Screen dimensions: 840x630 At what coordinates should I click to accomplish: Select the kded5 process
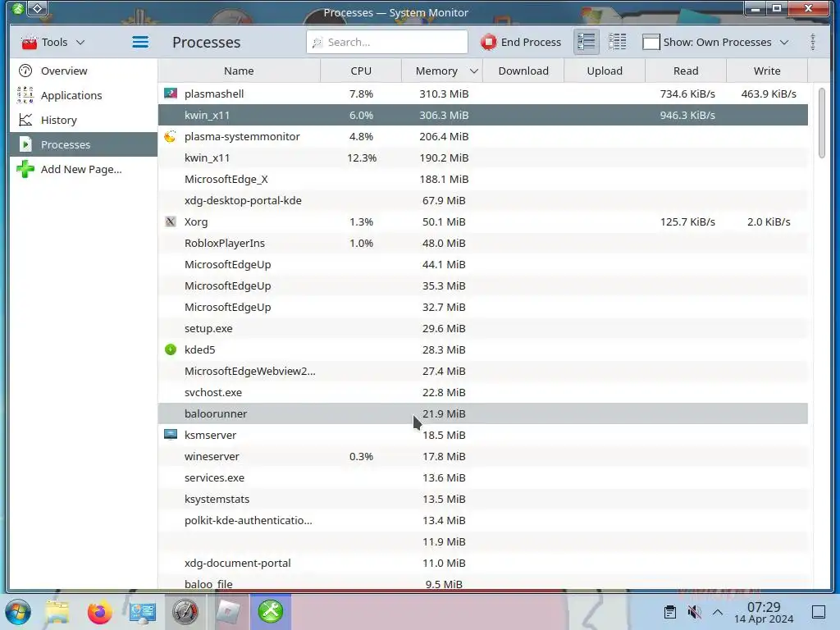pyautogui.click(x=482, y=349)
